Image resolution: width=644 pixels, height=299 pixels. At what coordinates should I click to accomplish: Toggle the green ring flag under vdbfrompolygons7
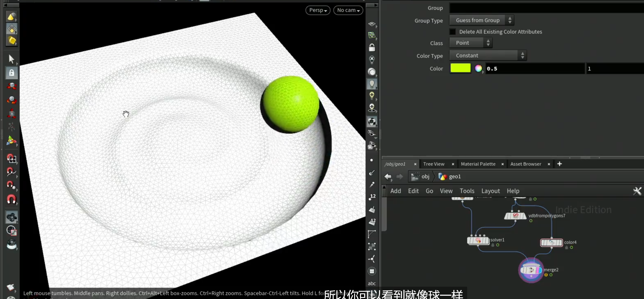click(531, 221)
